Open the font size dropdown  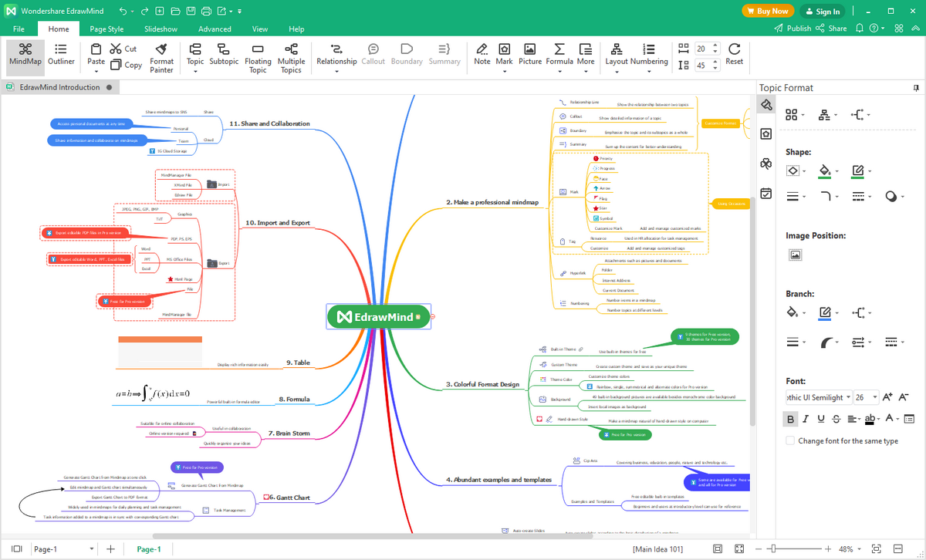coord(875,397)
